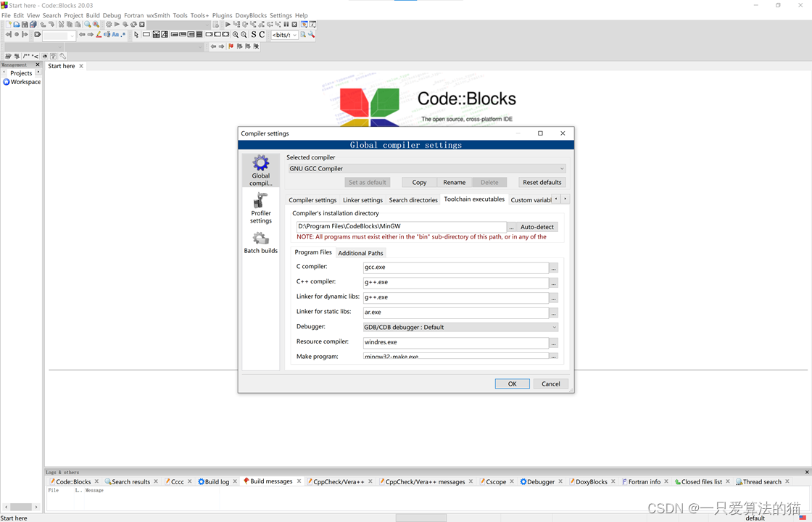Viewport: 812px width, 522px height.
Task: Open Profiler settings in dialog sidebar
Action: (x=260, y=208)
